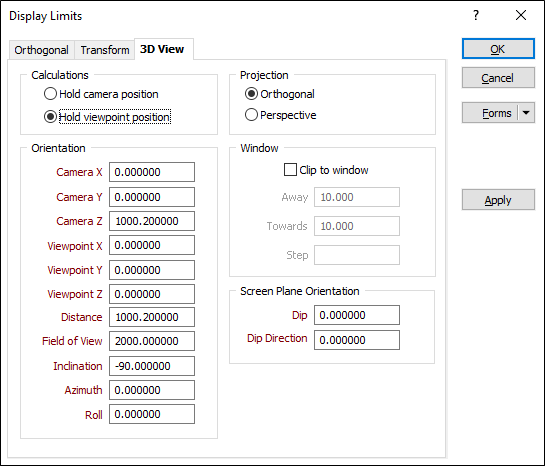Click the Cancel button
The width and height of the screenshot is (545, 466).
pyautogui.click(x=498, y=78)
